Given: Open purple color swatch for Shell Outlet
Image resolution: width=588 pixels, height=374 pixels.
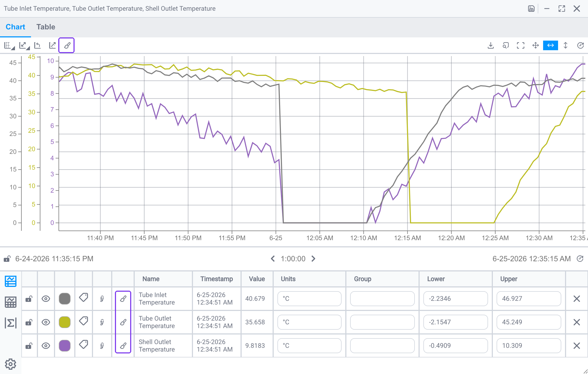Looking at the screenshot, I should click(65, 346).
